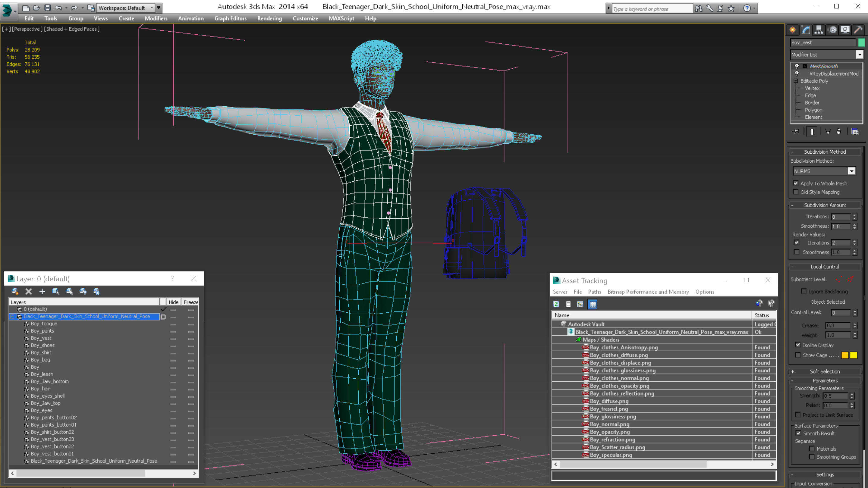
Task: Expand the Soft Selection rollout
Action: point(825,371)
